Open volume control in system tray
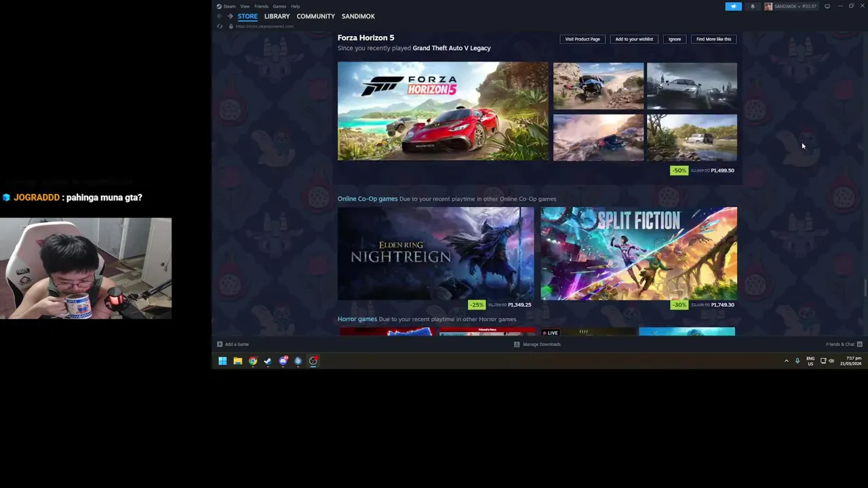This screenshot has width=868, height=488. (x=831, y=361)
